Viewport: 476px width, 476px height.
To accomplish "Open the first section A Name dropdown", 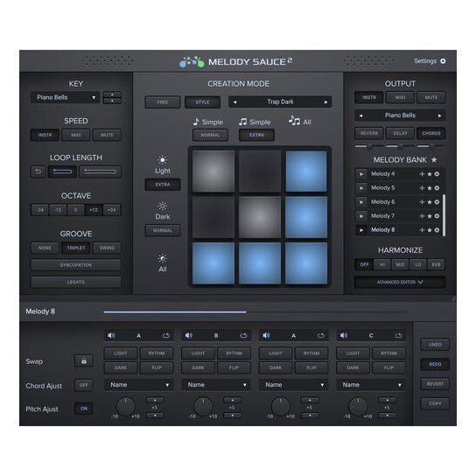I will tap(139, 385).
